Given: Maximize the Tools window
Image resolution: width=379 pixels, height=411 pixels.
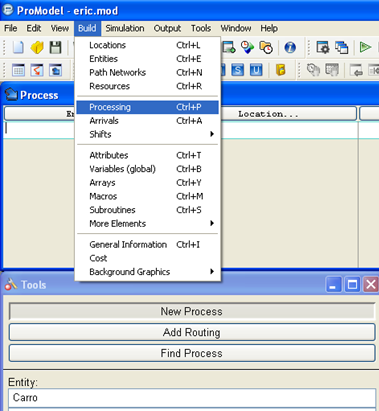Looking at the screenshot, I should tap(352, 285).
